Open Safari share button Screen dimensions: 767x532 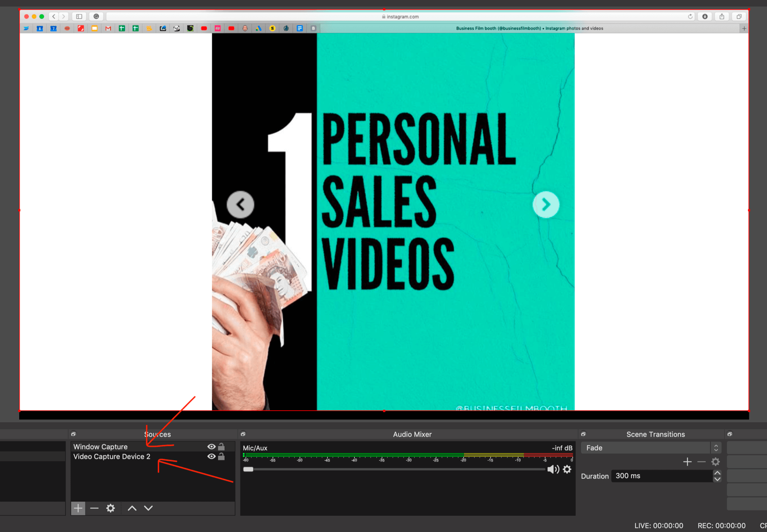[x=721, y=16]
